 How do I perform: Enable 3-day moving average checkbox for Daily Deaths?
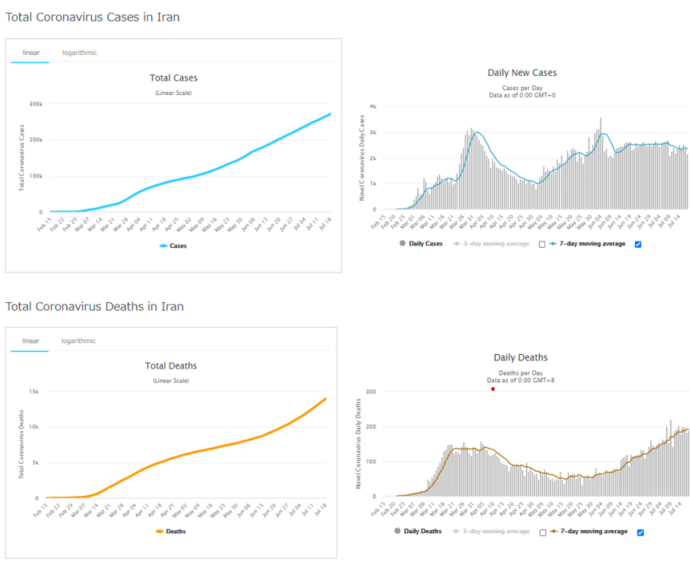[541, 531]
